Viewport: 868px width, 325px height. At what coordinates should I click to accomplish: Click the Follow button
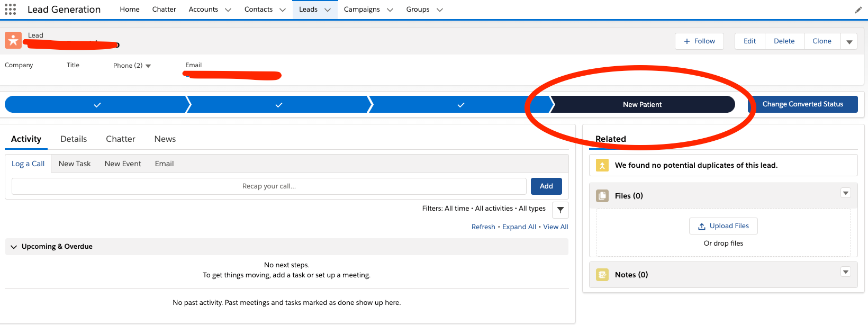point(699,41)
